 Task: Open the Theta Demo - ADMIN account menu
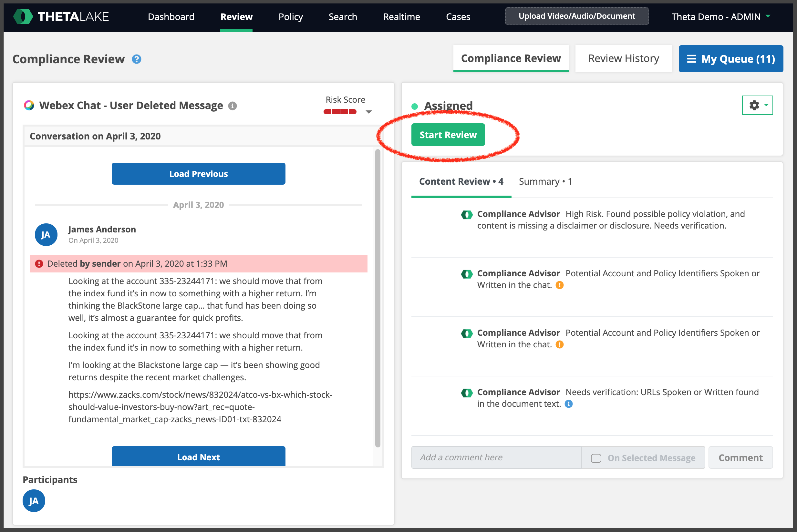(x=721, y=17)
